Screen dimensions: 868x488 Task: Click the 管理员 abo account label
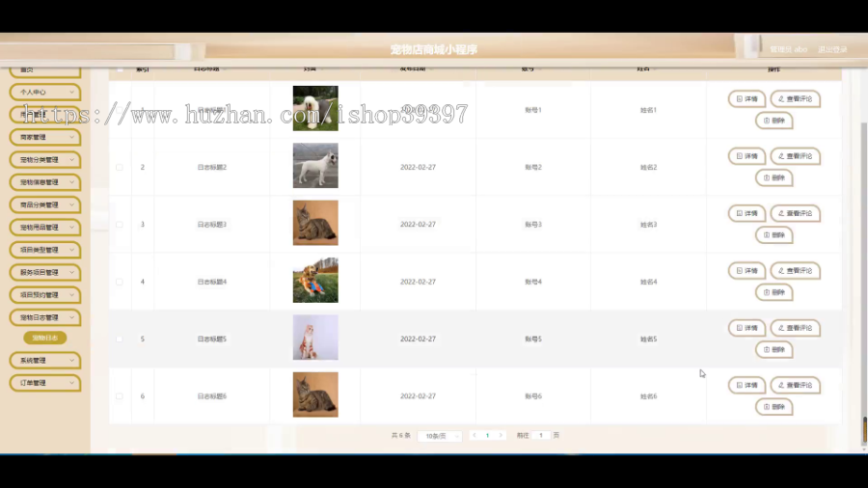(x=788, y=50)
